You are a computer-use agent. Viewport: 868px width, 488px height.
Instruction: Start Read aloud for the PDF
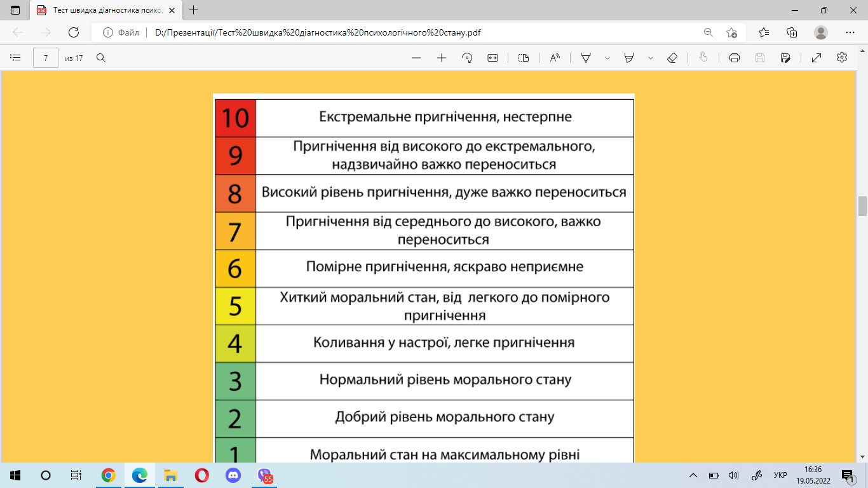(555, 58)
